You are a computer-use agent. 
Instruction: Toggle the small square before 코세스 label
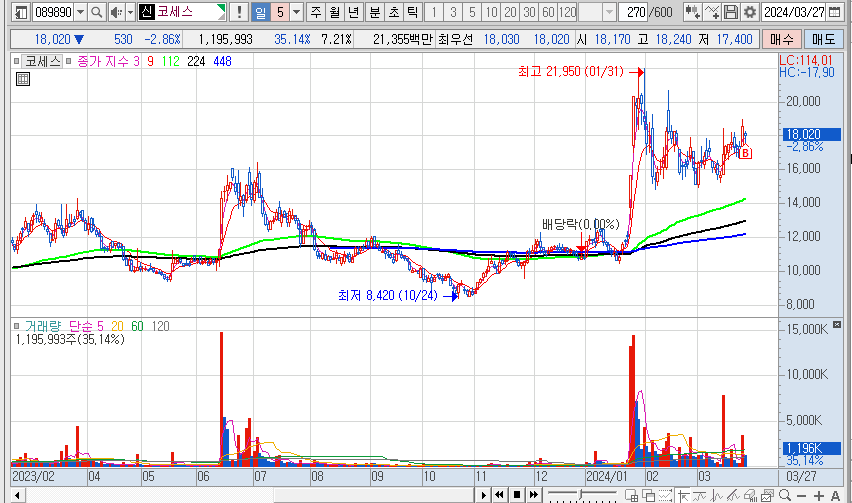coord(16,61)
